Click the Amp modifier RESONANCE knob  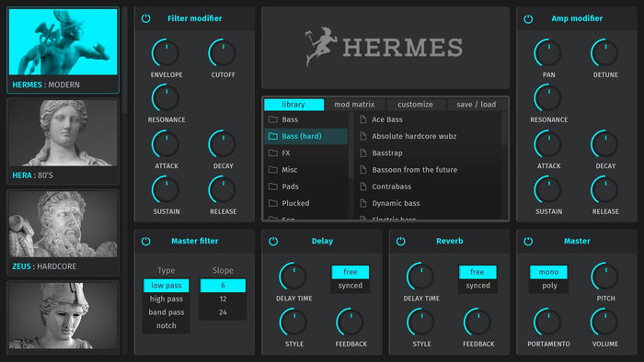(x=548, y=98)
